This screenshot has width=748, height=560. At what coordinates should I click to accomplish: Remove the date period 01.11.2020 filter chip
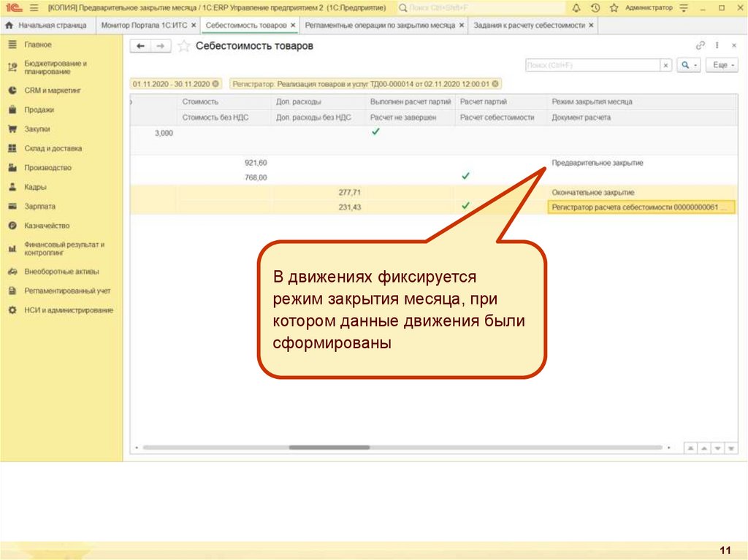(x=215, y=84)
